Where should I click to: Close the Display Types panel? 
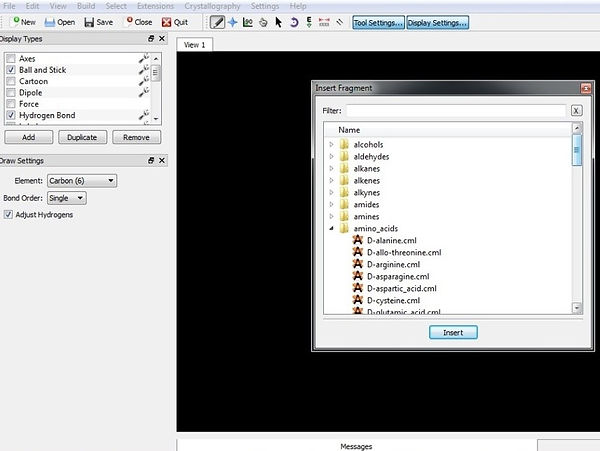click(162, 39)
